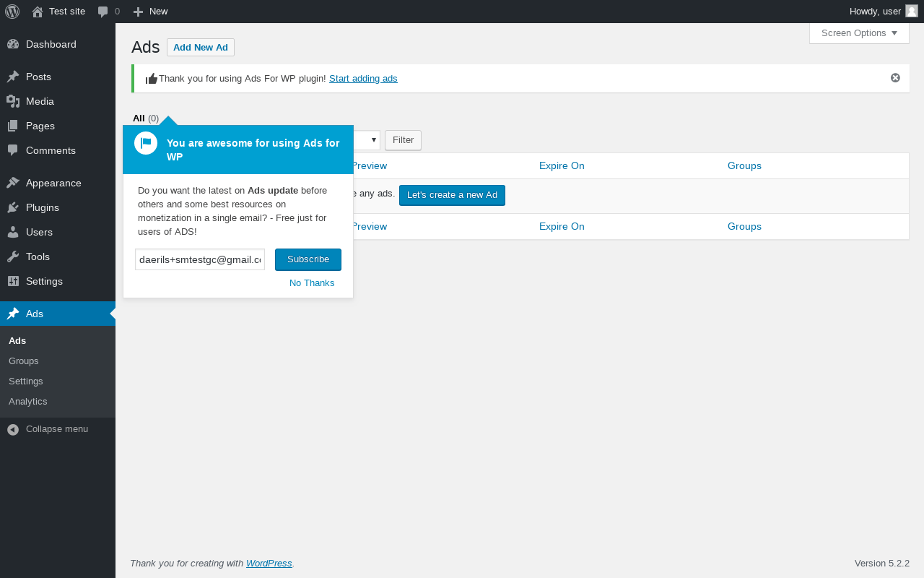Expand the Screen Options panel

859,33
